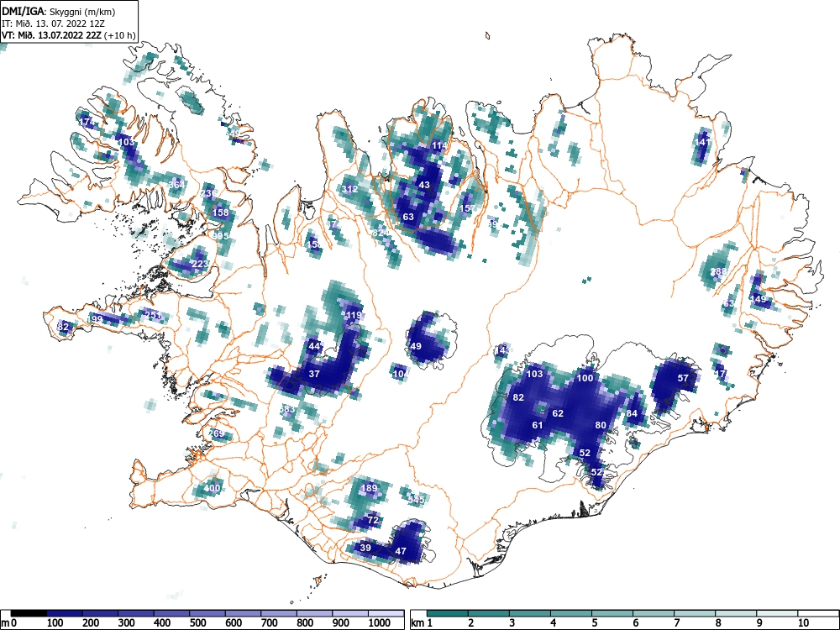Click the visibility value 39 on the map
840x630 pixels.
(x=365, y=548)
